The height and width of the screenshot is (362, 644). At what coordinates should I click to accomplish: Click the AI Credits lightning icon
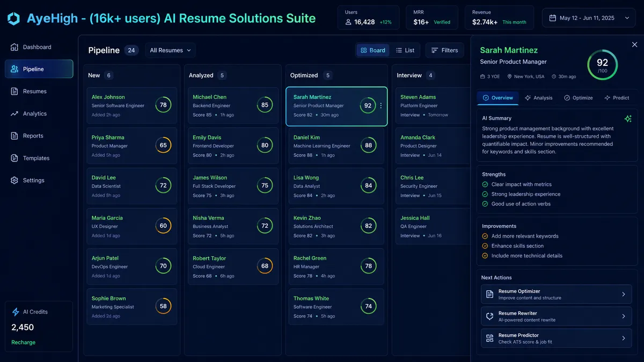15,312
